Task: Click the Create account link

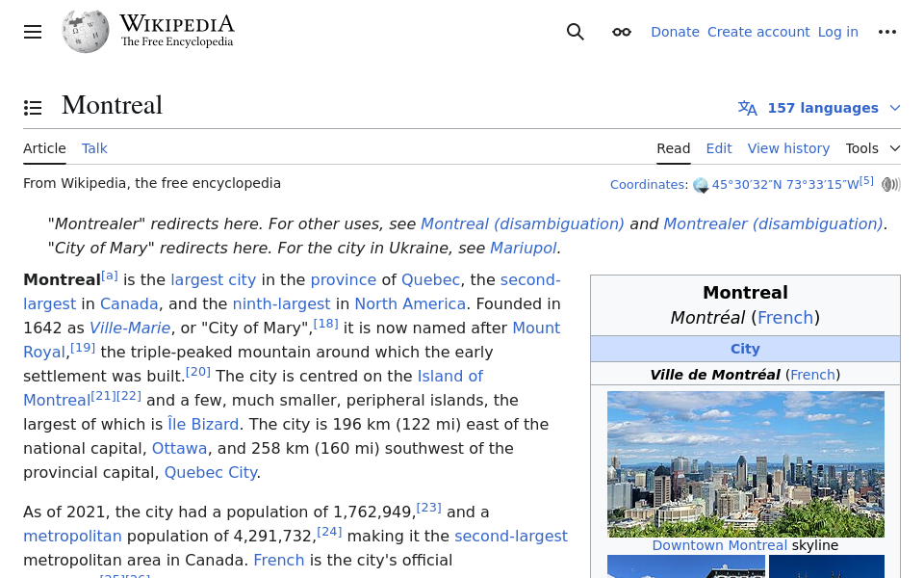Action: [x=758, y=32]
